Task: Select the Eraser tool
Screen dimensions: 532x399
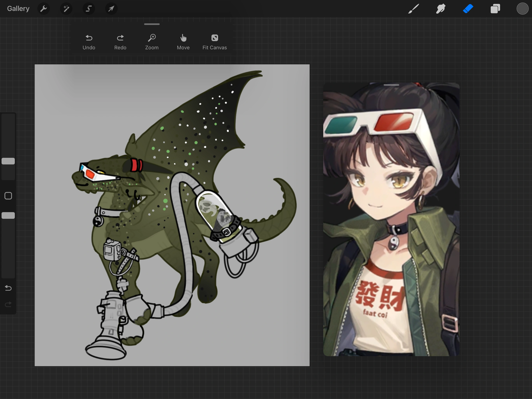Action: pos(468,9)
